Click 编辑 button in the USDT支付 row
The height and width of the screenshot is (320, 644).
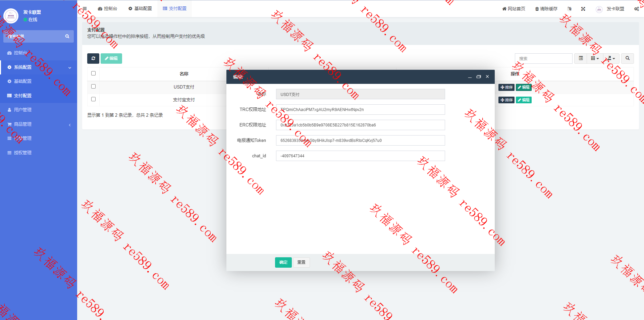tap(524, 87)
